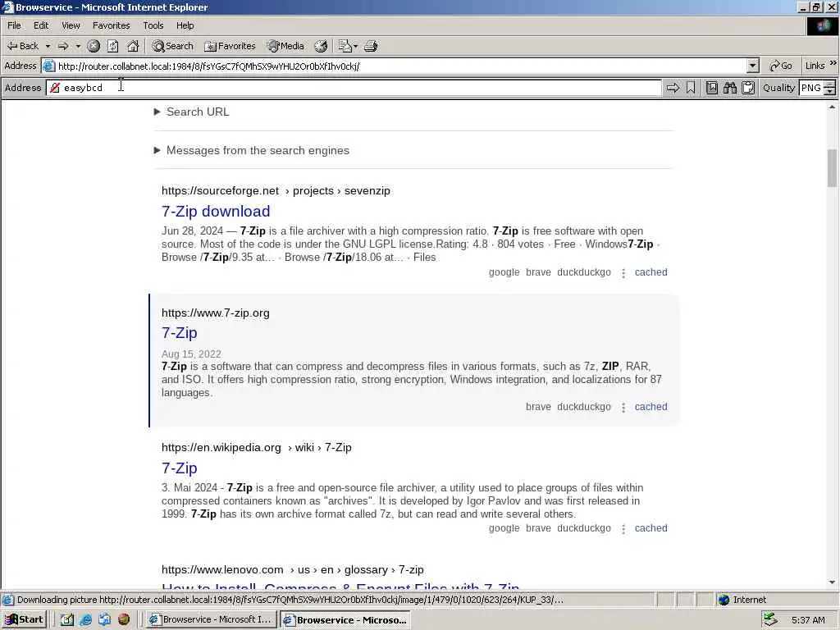The image size is (840, 630).
Task: Click the Browservice address field with easybcd
Action: [354, 88]
